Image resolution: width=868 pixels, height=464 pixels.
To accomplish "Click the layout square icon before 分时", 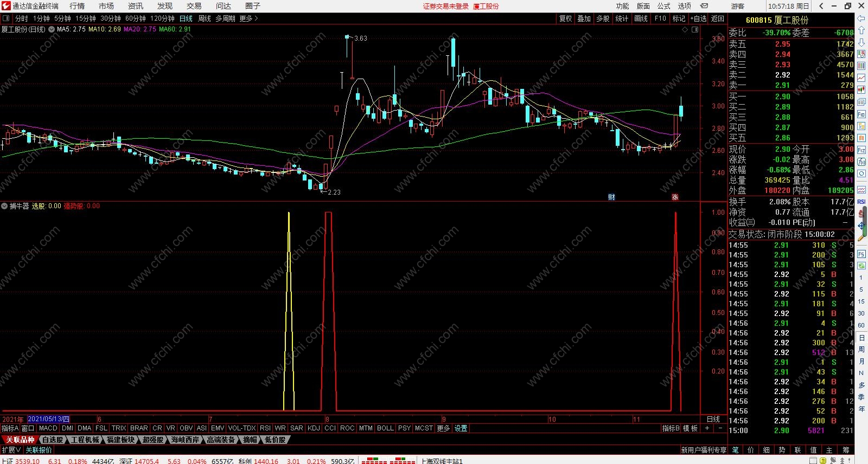I will pyautogui.click(x=7, y=18).
